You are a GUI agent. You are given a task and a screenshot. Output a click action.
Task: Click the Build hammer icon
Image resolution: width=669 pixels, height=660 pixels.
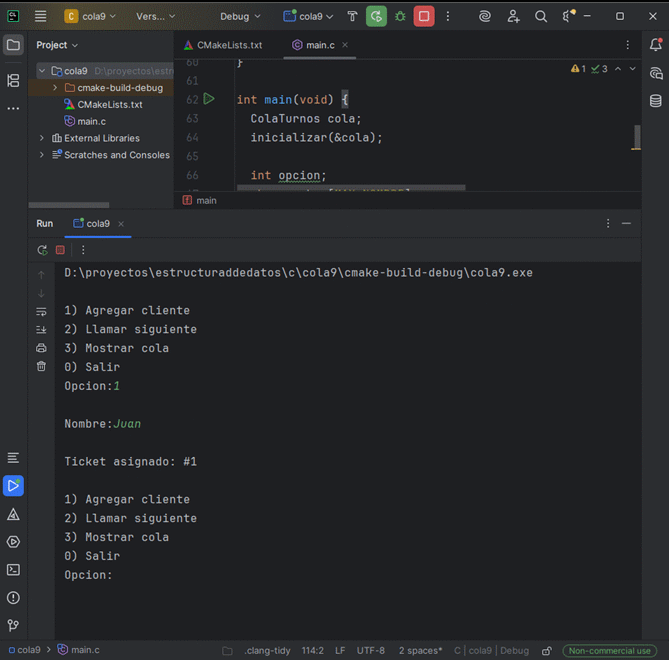(352, 16)
